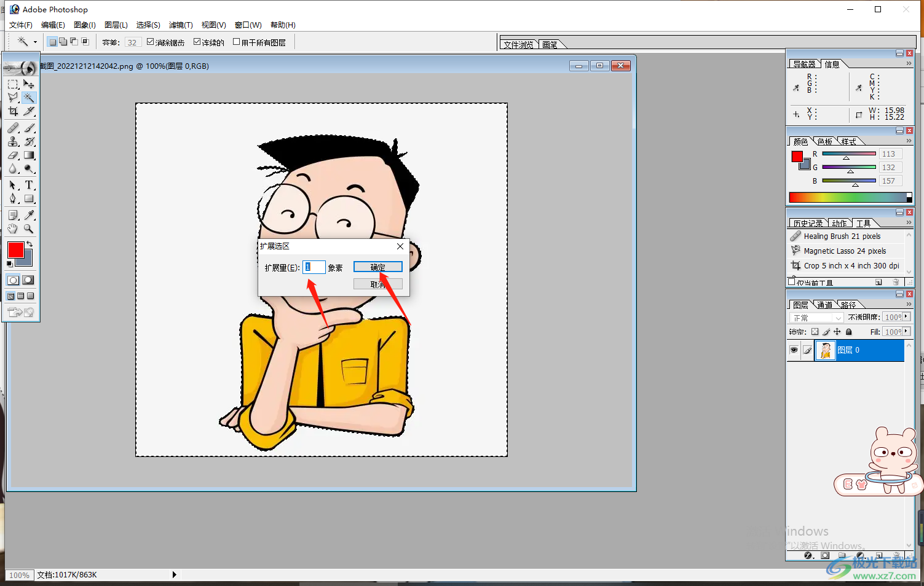Viewport: 924px width, 586px height.
Task: Select the Pen tool
Action: [x=13, y=198]
